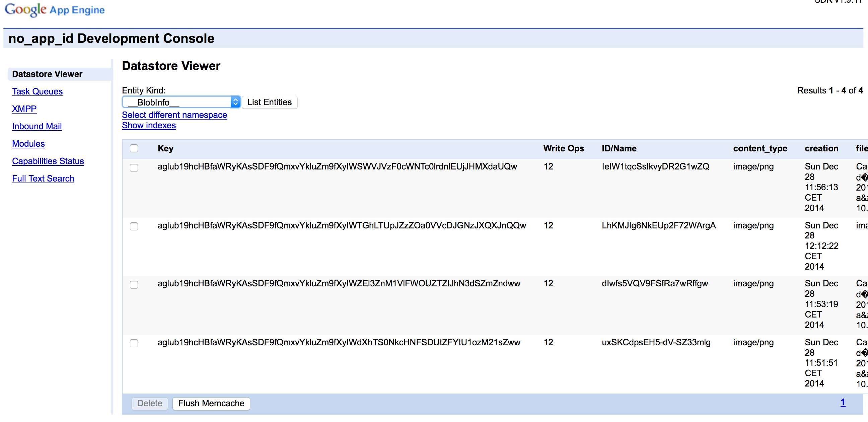The height and width of the screenshot is (422, 868).
Task: Click the Show indexes link
Action: pyautogui.click(x=149, y=125)
